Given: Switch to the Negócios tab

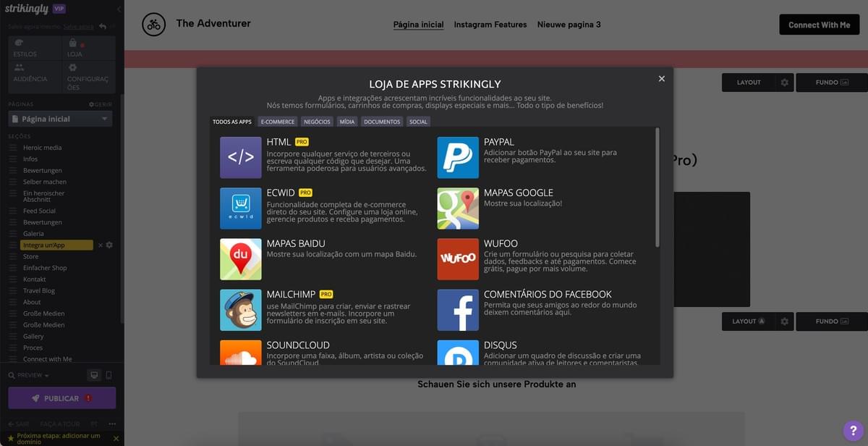Looking at the screenshot, I should click(317, 122).
